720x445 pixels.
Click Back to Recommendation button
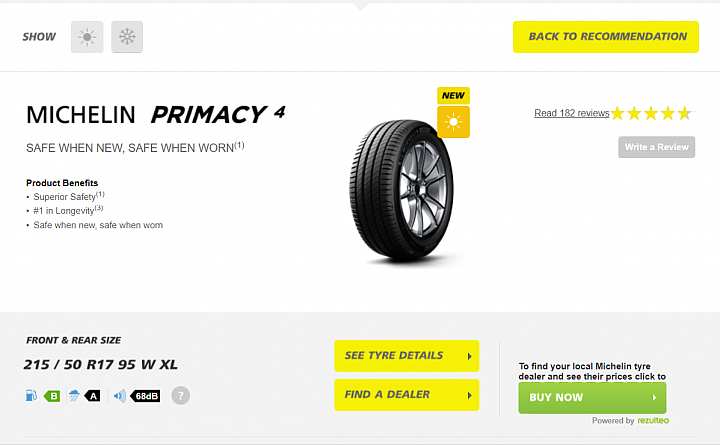click(606, 37)
